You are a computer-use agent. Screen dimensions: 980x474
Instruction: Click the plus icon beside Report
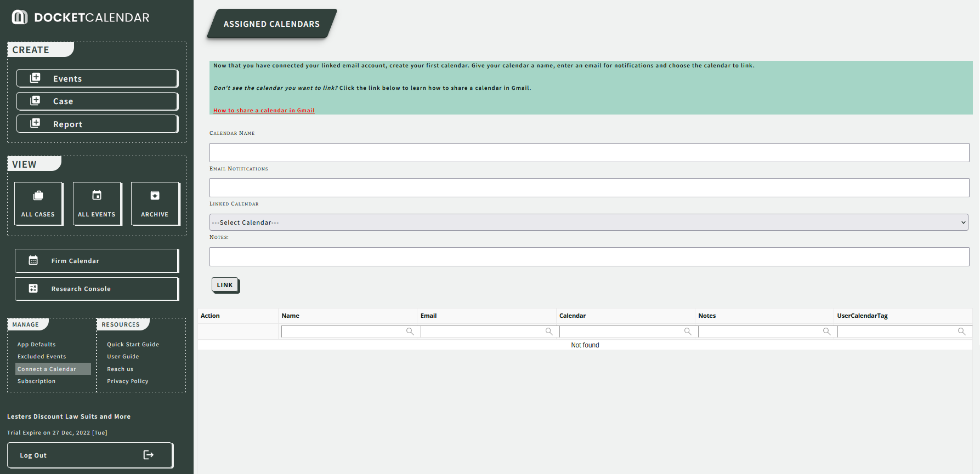pos(35,123)
